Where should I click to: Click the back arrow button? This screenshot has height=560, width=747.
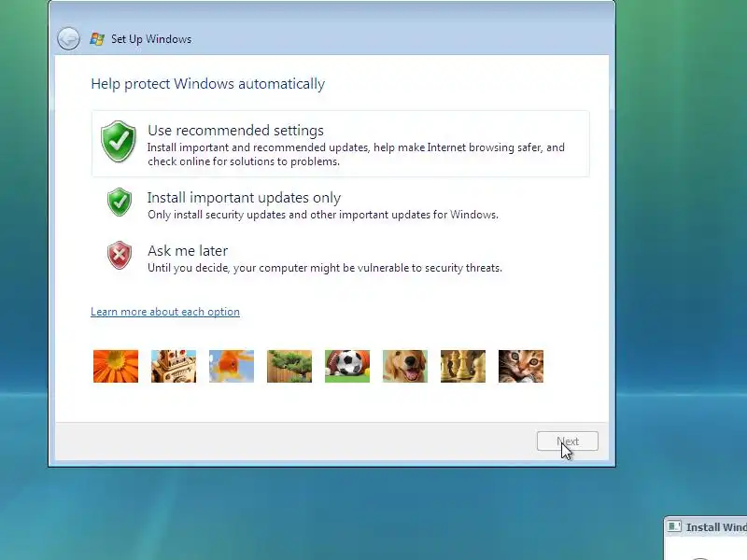(68, 38)
